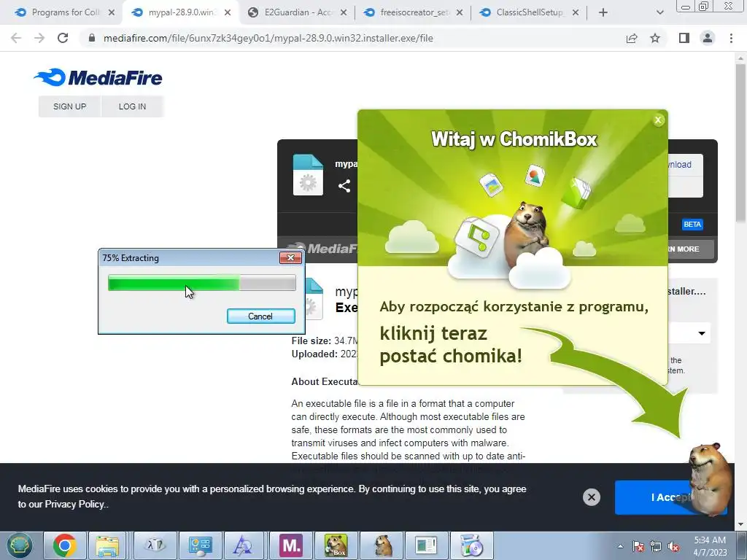The width and height of the screenshot is (747, 560).
Task: Click the file gear icon in dark panel
Action: (x=308, y=175)
